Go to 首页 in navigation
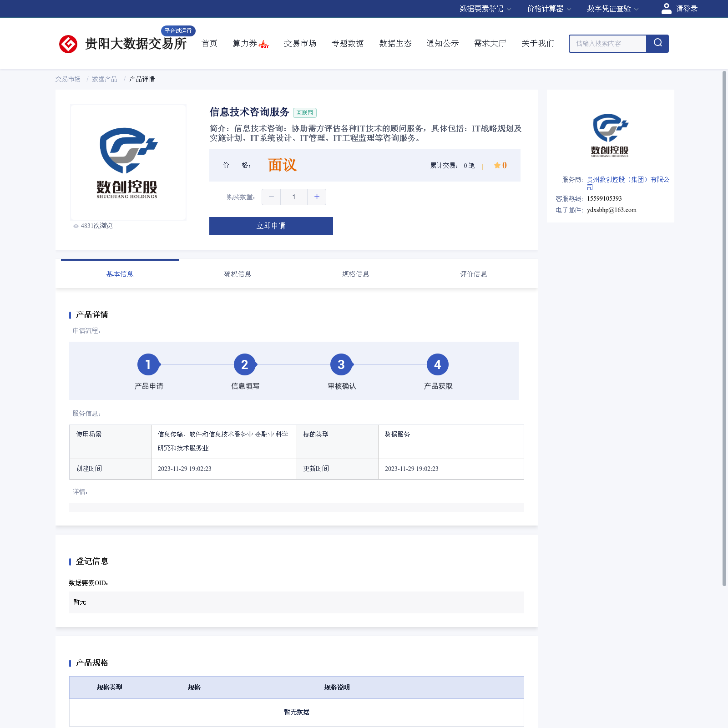 tap(209, 43)
